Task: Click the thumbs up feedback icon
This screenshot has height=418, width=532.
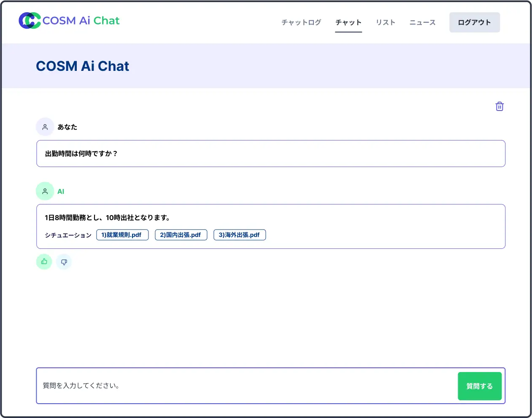Action: [44, 262]
